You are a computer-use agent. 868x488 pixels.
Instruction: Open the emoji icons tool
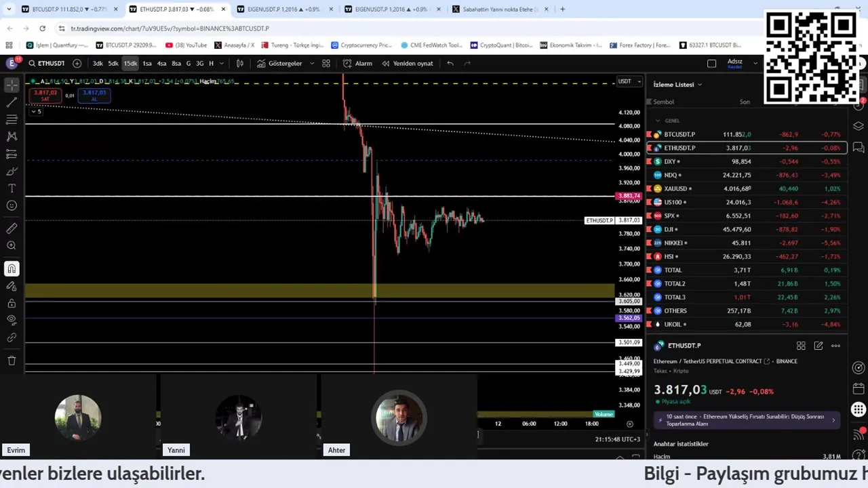[12, 205]
